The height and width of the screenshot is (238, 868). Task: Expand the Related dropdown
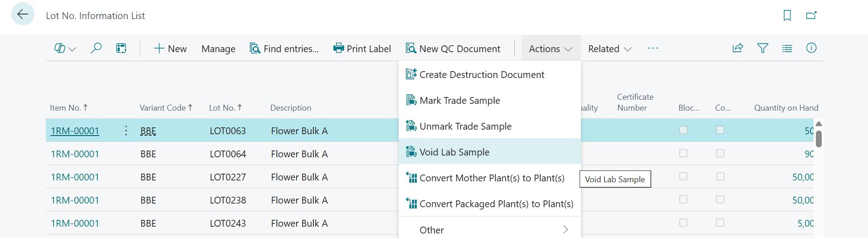coord(609,49)
